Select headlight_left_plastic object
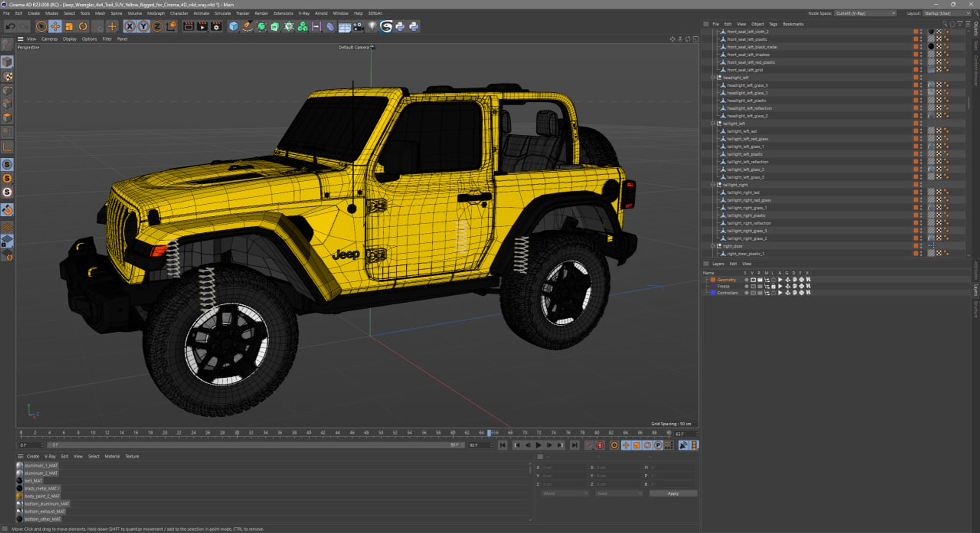980x533 pixels. click(746, 101)
